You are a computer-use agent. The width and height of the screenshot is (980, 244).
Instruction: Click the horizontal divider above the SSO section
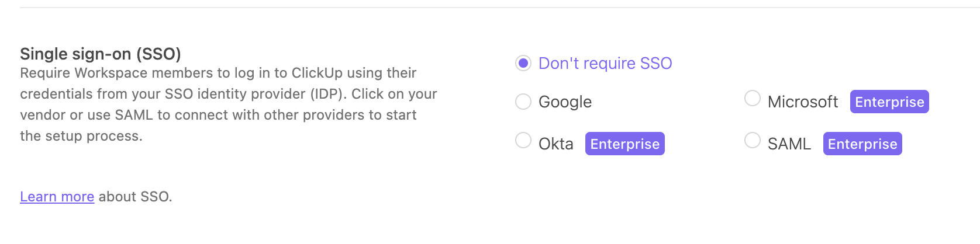point(490,8)
